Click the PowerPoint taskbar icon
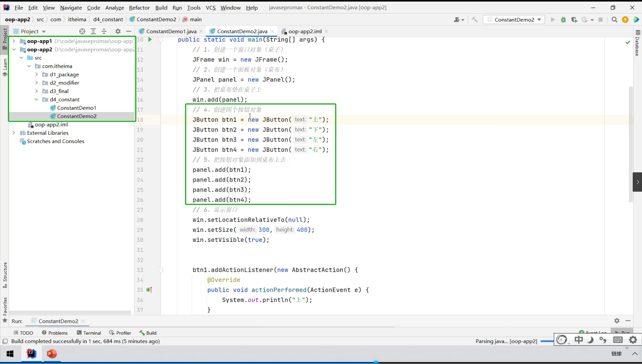The height and width of the screenshot is (364, 642). 52,354
